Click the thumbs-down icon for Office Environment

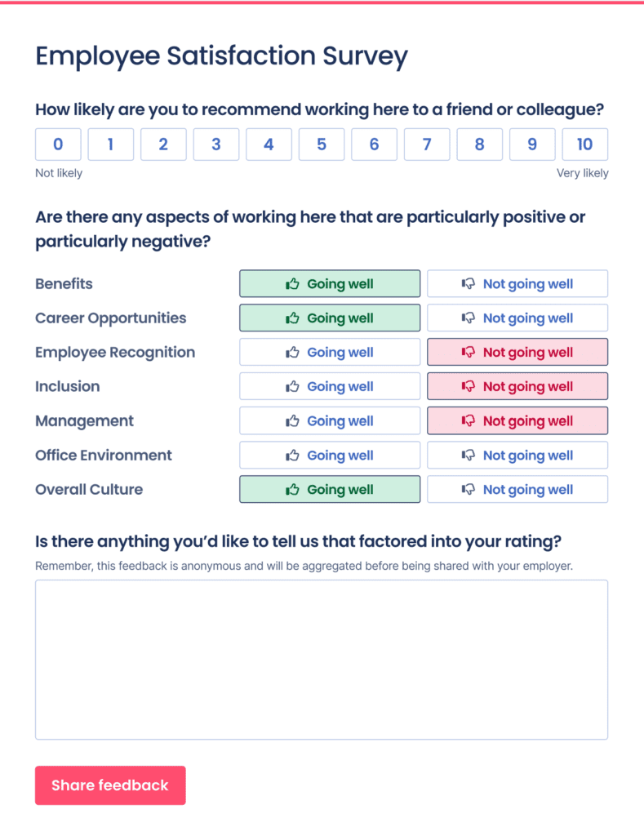[x=467, y=455]
